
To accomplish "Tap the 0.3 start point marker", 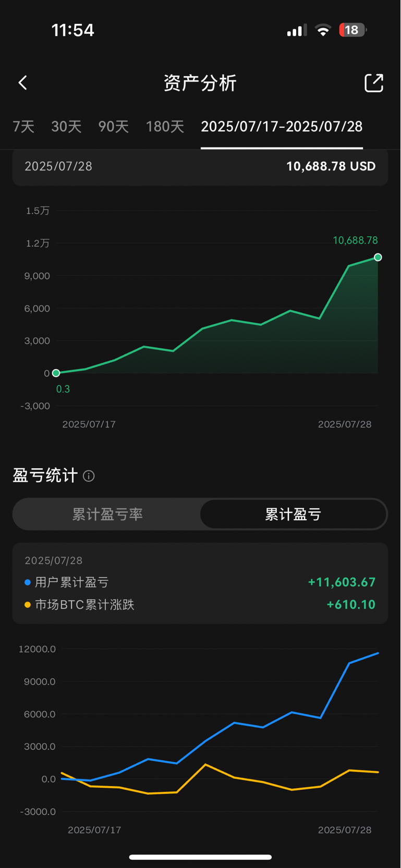I will pyautogui.click(x=56, y=373).
